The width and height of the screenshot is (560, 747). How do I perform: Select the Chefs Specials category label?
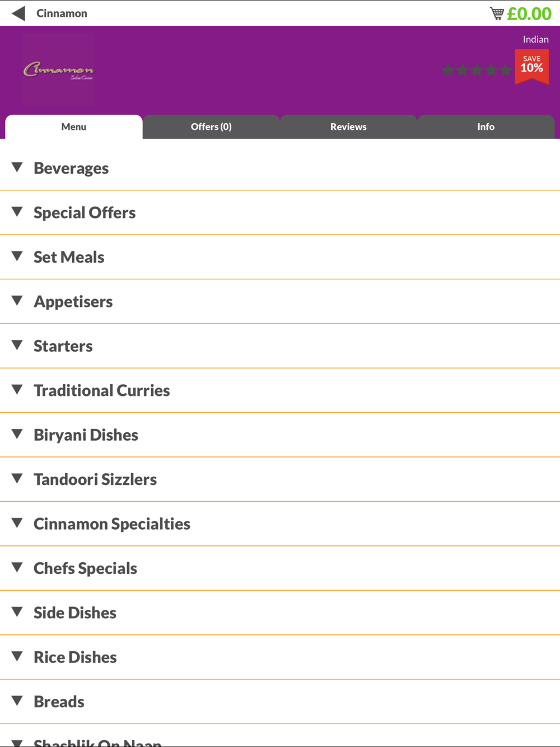tap(85, 568)
